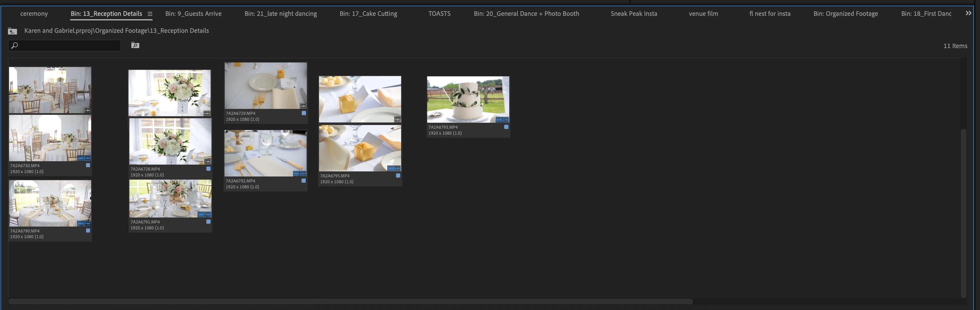Click the 7A2A6792.MP4 file name label
The width and height of the screenshot is (980, 310).
pos(240,181)
